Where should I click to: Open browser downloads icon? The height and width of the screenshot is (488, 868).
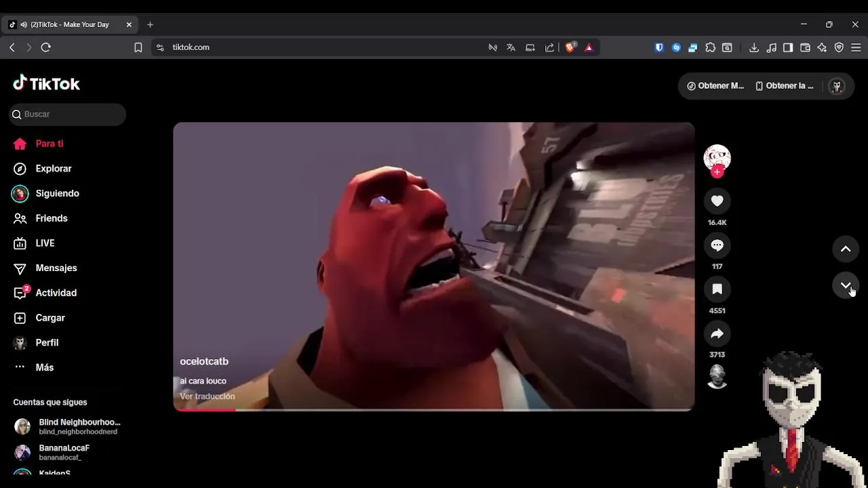(754, 47)
